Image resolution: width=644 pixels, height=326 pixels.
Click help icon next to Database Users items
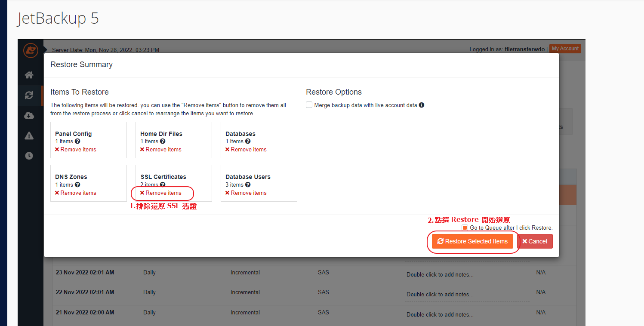[x=248, y=185]
